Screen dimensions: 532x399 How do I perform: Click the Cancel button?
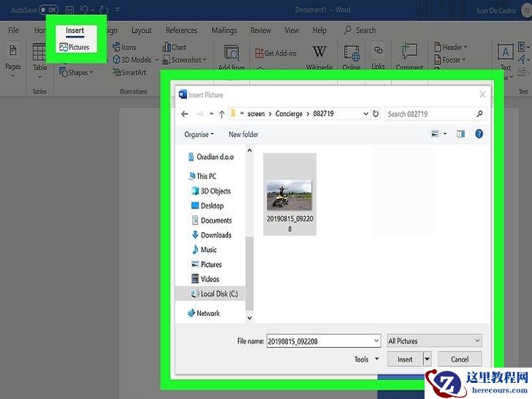(460, 359)
